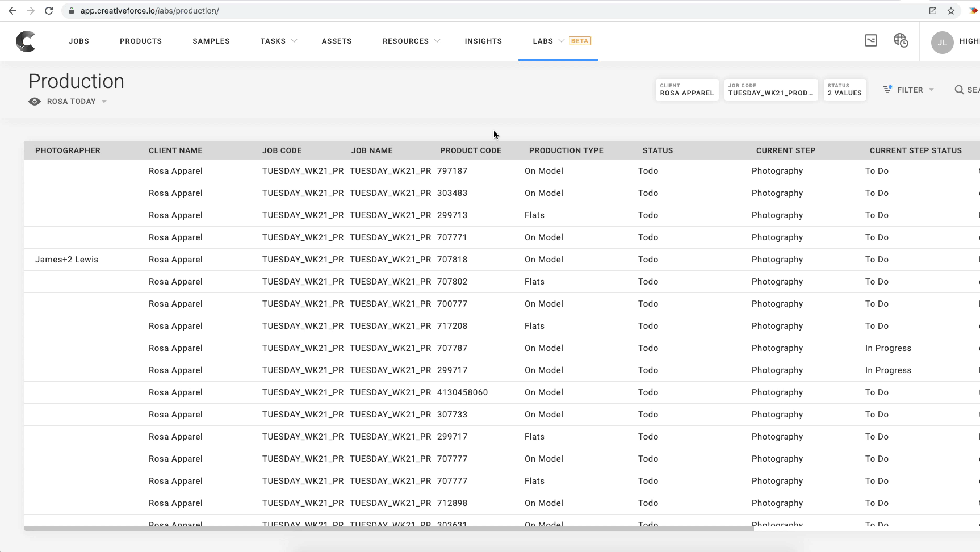Click the search magnifier icon

click(960, 90)
